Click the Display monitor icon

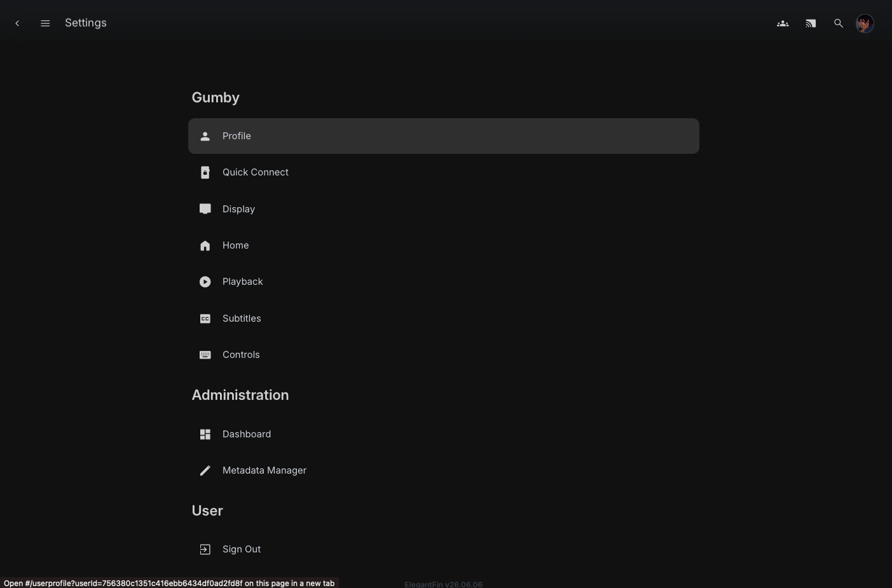205,209
